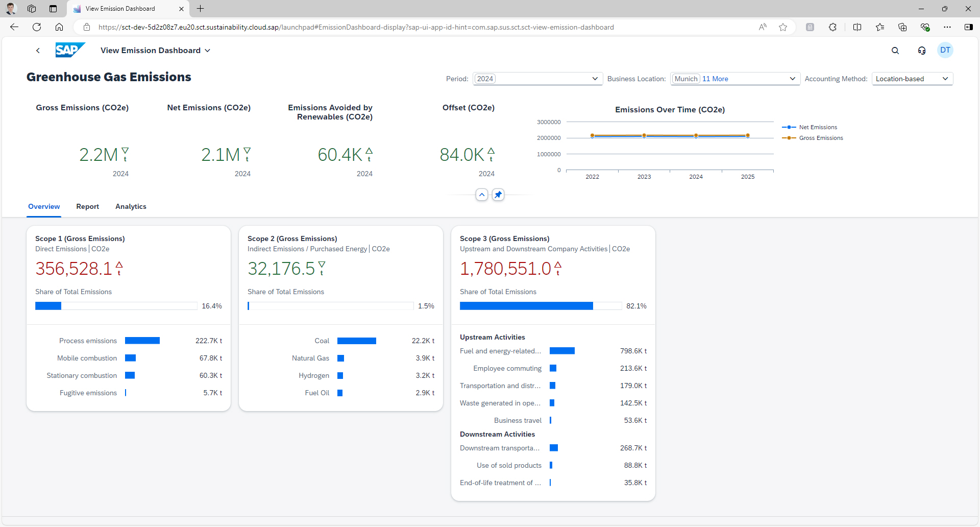The image size is (980, 527).
Task: Switch to the Analytics tab
Action: (x=131, y=206)
